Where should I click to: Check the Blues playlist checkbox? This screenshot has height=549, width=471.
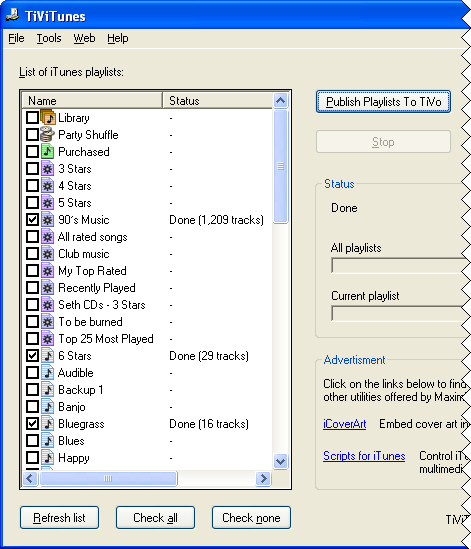click(x=33, y=440)
